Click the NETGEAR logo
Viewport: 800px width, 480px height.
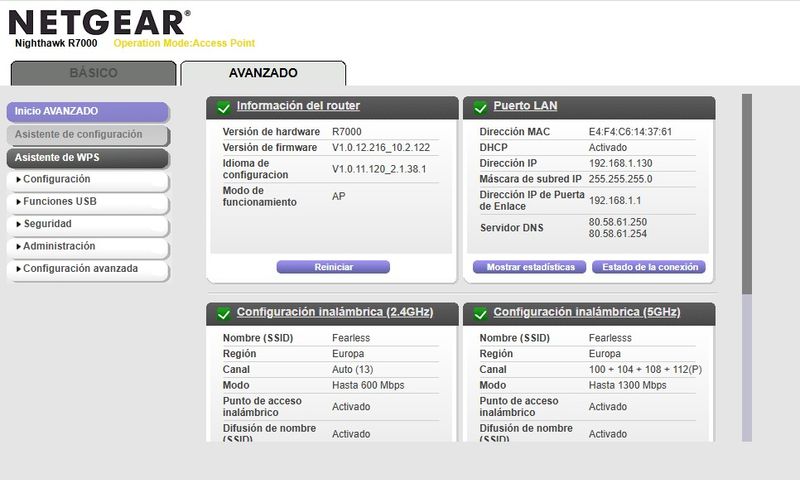pos(99,23)
